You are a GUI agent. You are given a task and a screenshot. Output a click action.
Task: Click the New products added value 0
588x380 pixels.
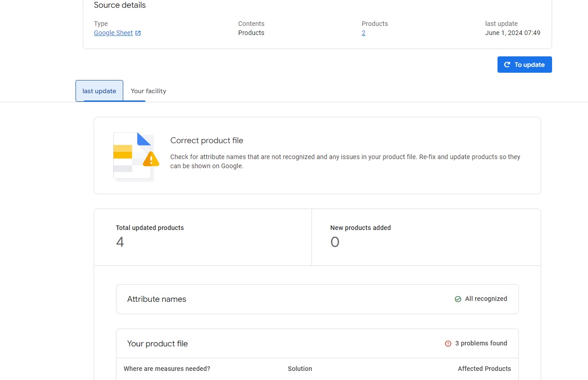[335, 242]
